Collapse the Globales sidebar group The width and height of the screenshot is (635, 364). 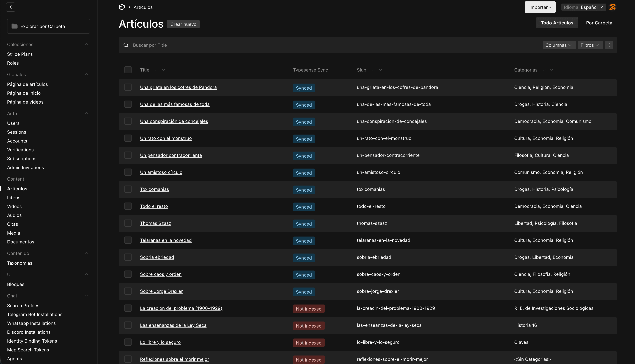[x=86, y=75]
